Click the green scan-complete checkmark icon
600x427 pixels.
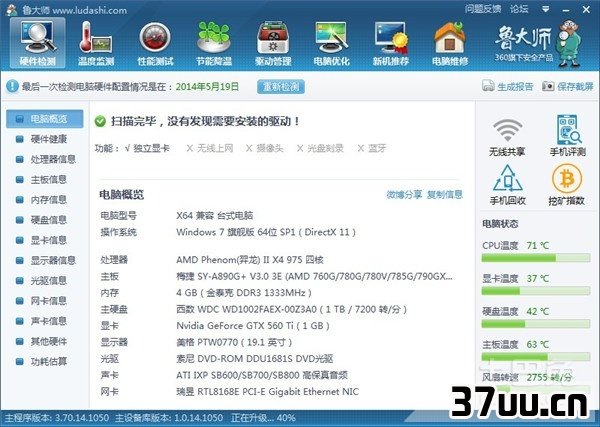click(x=100, y=121)
